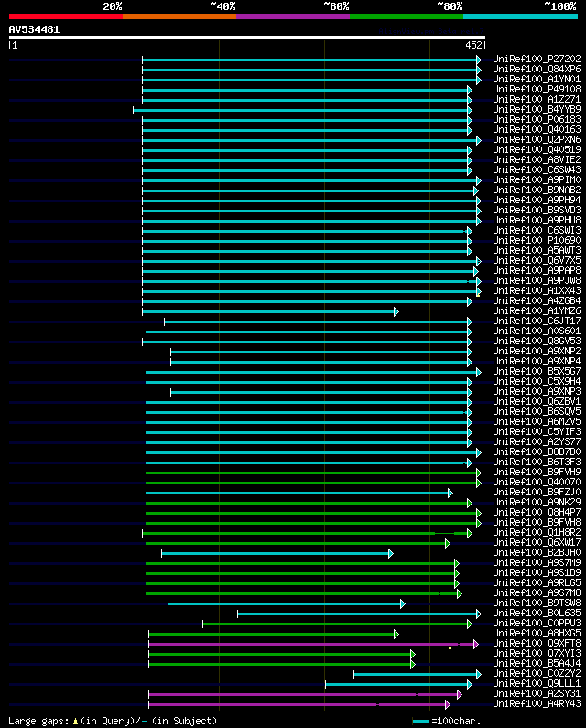Select the UniRef100_C6JT17 label
Image resolution: width=586 pixels, height=728 pixels.
point(537,321)
